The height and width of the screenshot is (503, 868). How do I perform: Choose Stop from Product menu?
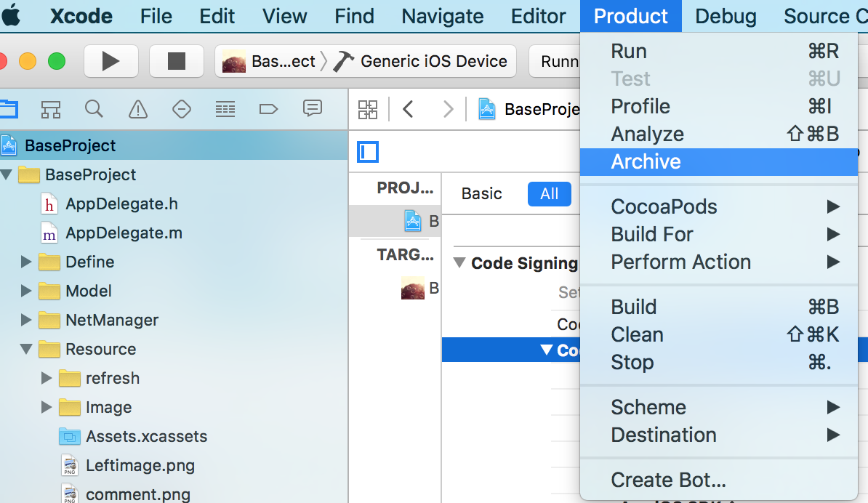tap(719, 362)
